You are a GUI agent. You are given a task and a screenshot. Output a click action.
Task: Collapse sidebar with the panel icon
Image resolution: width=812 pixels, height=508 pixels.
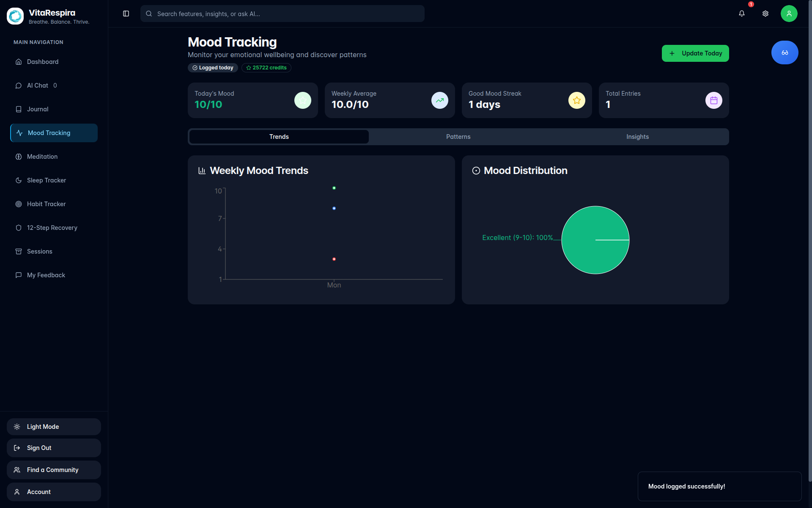point(126,14)
